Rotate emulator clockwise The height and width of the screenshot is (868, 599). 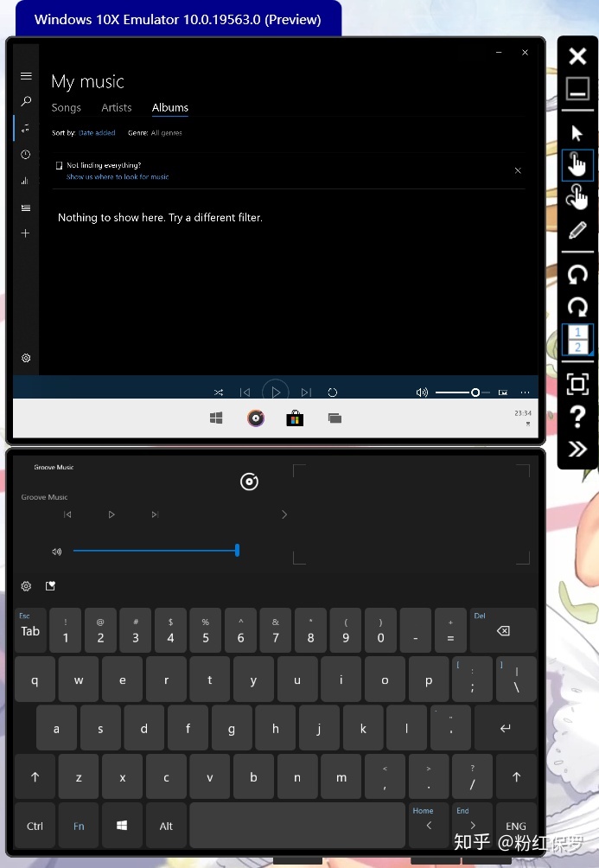point(577,306)
